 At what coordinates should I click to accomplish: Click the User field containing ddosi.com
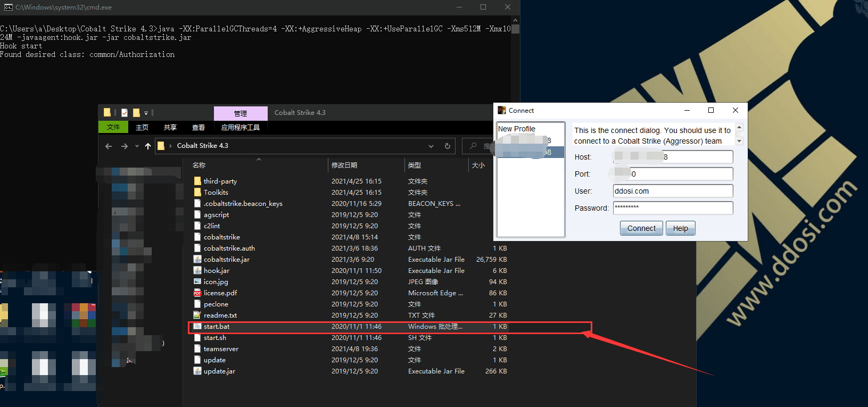coord(673,191)
